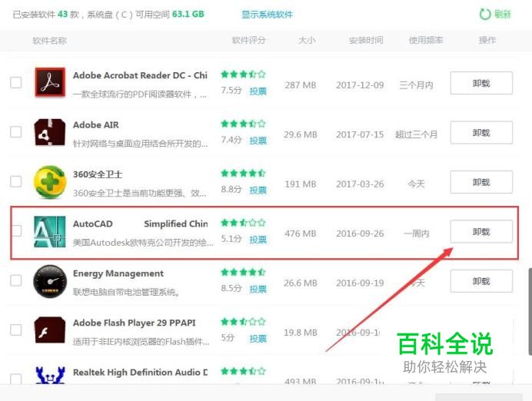Screen dimensions: 532x401
Task: Click the vertical scrollbar thumb
Action: click(x=530, y=311)
